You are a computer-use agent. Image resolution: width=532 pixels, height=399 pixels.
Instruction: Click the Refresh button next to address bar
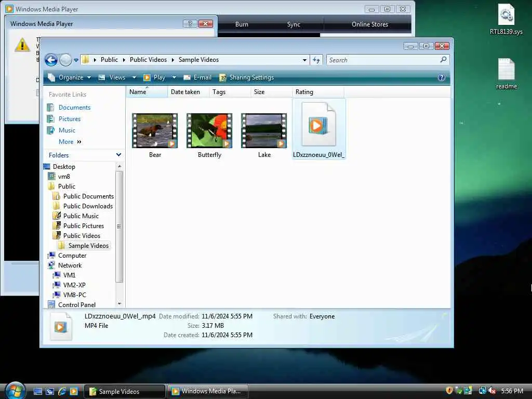click(316, 60)
